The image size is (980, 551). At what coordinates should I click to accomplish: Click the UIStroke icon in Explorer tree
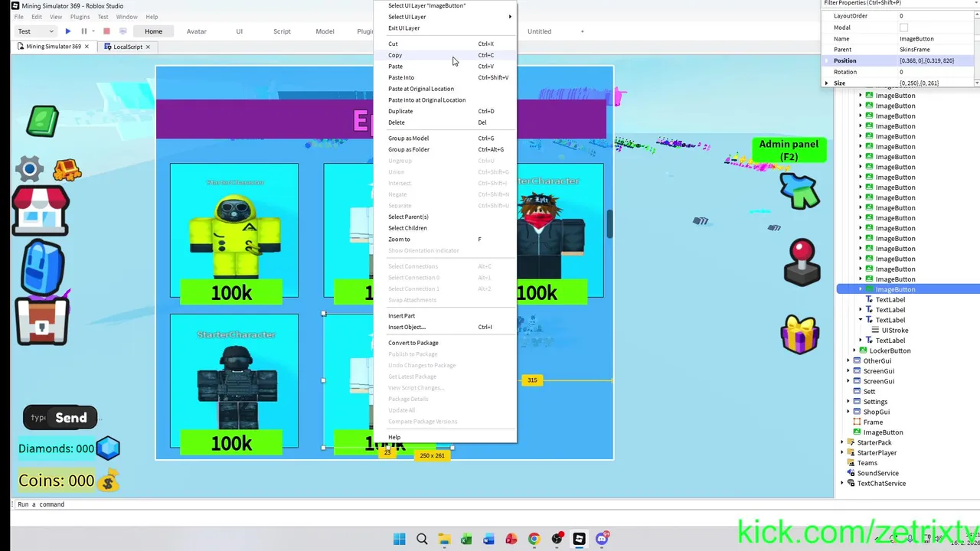(875, 331)
